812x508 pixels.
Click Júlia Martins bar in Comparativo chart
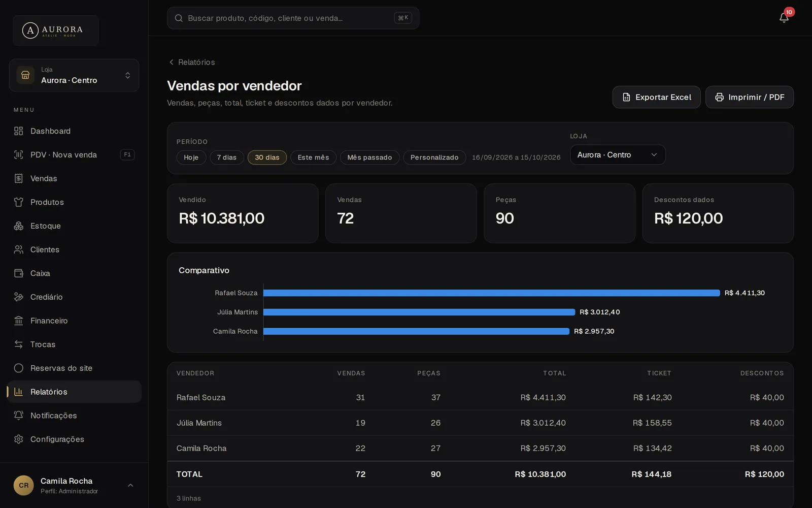pos(419,312)
